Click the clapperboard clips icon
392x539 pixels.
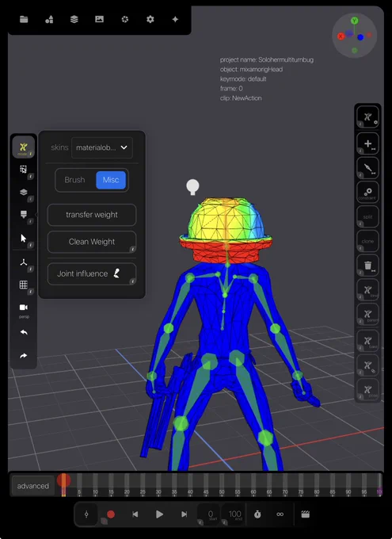(306, 514)
